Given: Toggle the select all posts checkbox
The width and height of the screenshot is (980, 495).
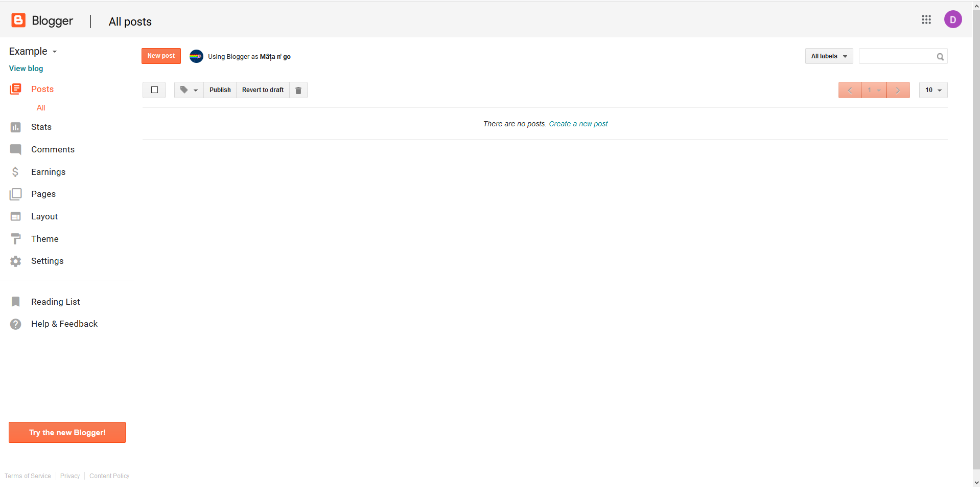Looking at the screenshot, I should point(154,90).
